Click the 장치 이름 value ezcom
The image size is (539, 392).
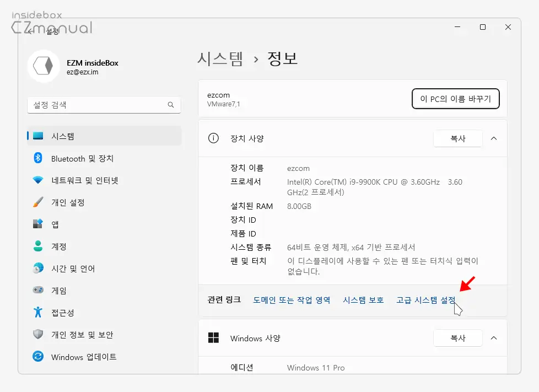pos(298,168)
